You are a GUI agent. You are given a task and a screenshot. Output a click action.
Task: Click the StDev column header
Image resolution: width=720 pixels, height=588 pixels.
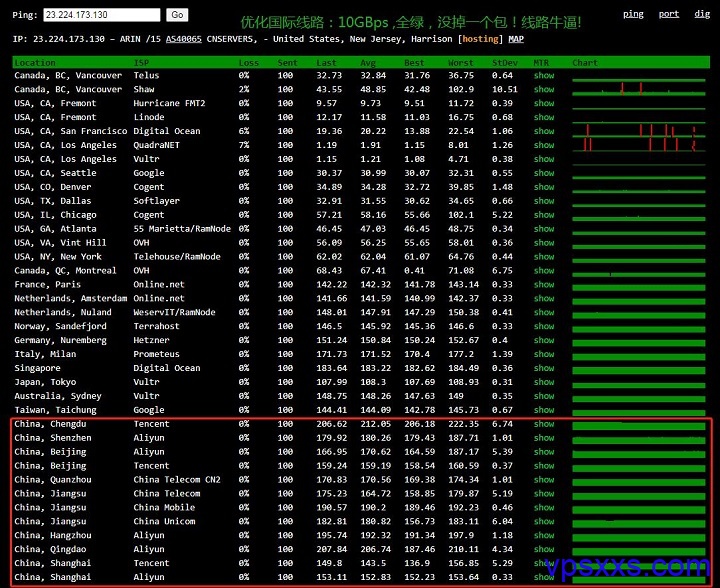click(505, 62)
